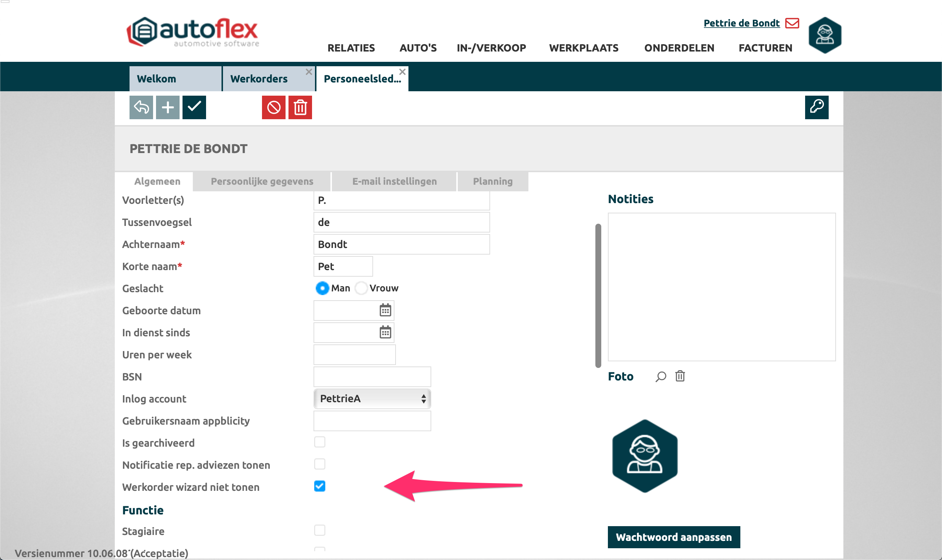This screenshot has width=942, height=560.
Task: Open Geboorte datum calendar picker
Action: tap(385, 311)
